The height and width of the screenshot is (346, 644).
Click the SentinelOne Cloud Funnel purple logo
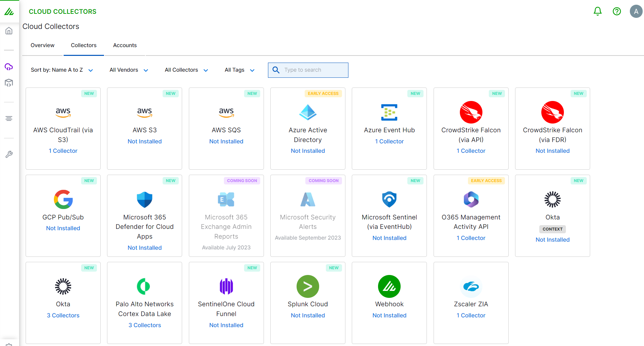click(x=226, y=286)
